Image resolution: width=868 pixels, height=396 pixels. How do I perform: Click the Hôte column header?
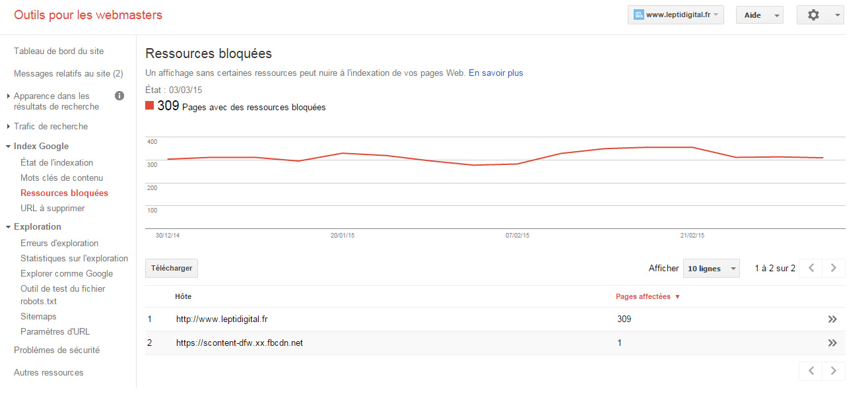[x=183, y=296]
